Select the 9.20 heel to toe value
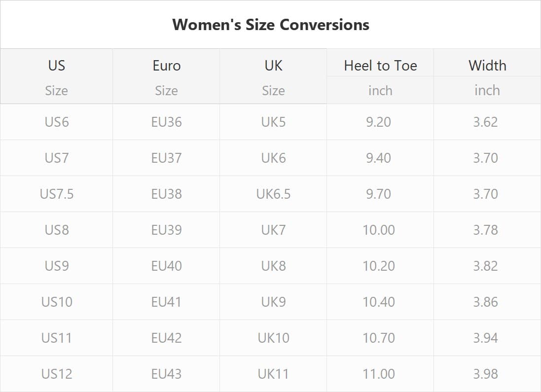 (379, 122)
